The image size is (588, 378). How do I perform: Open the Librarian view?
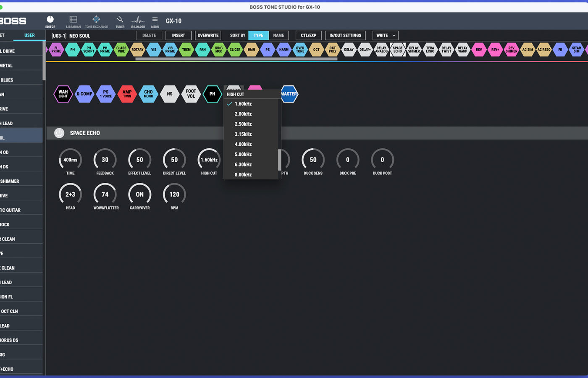click(x=73, y=21)
